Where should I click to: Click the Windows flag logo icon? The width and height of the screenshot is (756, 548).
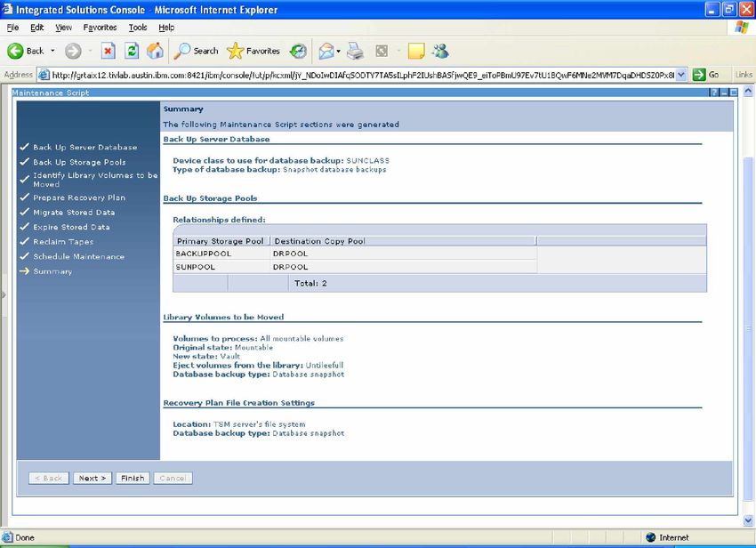[742, 27]
